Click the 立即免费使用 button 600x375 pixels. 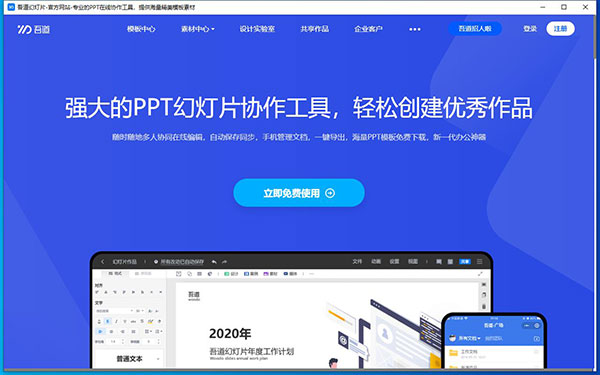pyautogui.click(x=299, y=193)
